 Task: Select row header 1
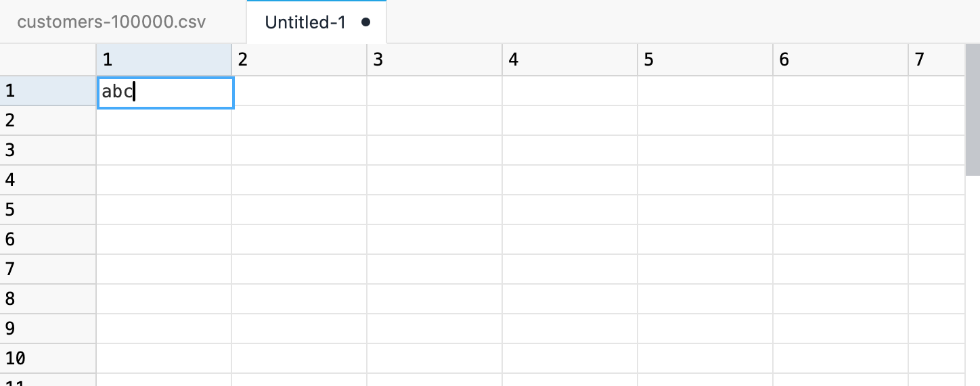pyautogui.click(x=48, y=91)
